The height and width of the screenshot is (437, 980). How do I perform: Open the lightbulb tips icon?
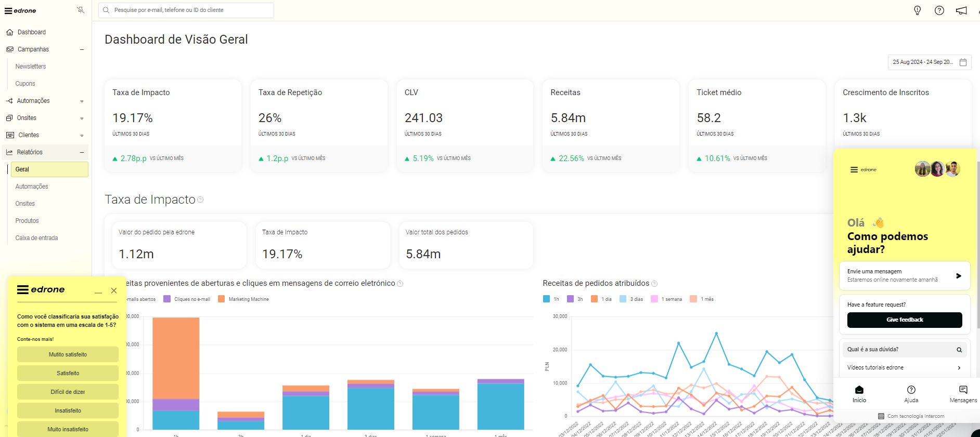918,10
